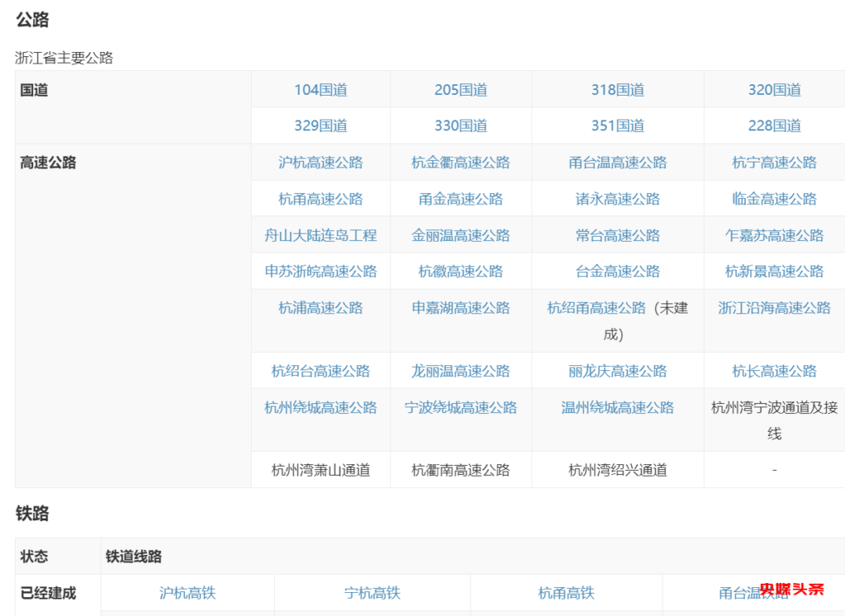Screen dimensions: 845x616
Task: Open 甬台温高速公路 page
Action: click(617, 162)
